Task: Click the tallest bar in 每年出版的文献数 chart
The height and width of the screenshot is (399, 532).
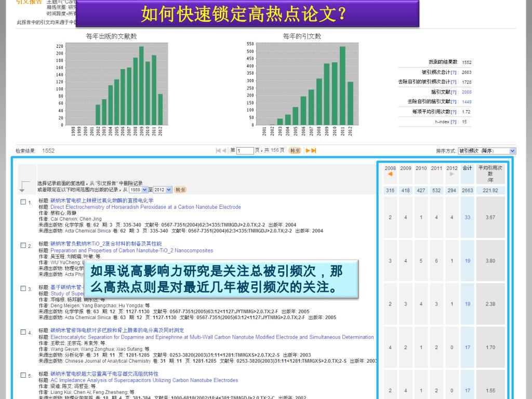Action: click(x=141, y=86)
